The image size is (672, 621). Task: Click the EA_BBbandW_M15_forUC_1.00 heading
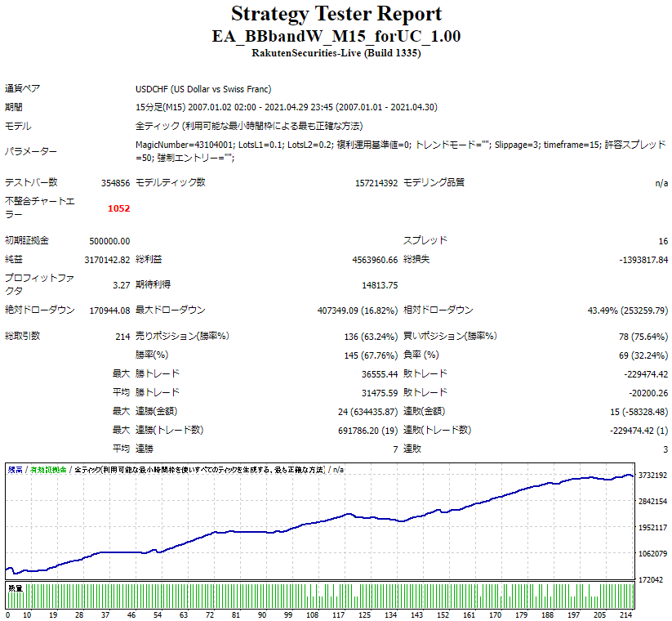point(336,36)
